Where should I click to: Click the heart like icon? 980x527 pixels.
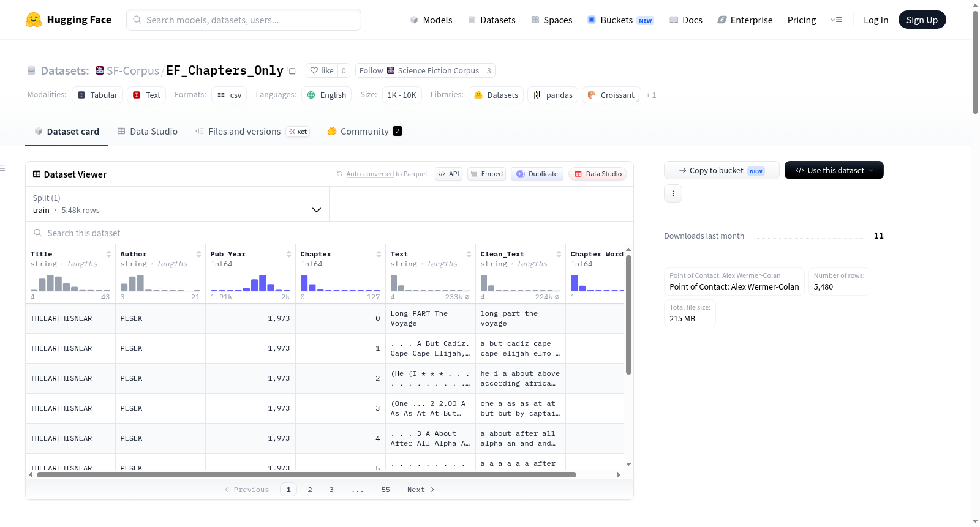point(314,70)
